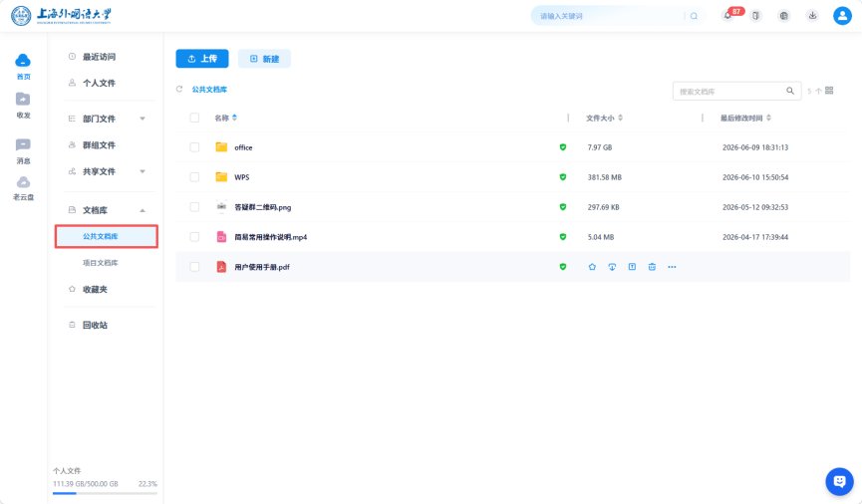Sort by 文件大小 column arrows
Viewport: 862px width, 504px height.
pos(621,118)
